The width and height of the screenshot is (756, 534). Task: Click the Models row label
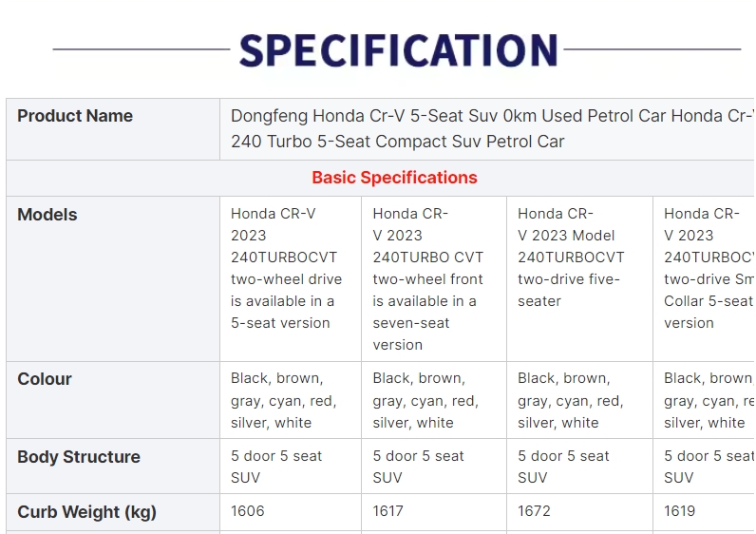[47, 215]
